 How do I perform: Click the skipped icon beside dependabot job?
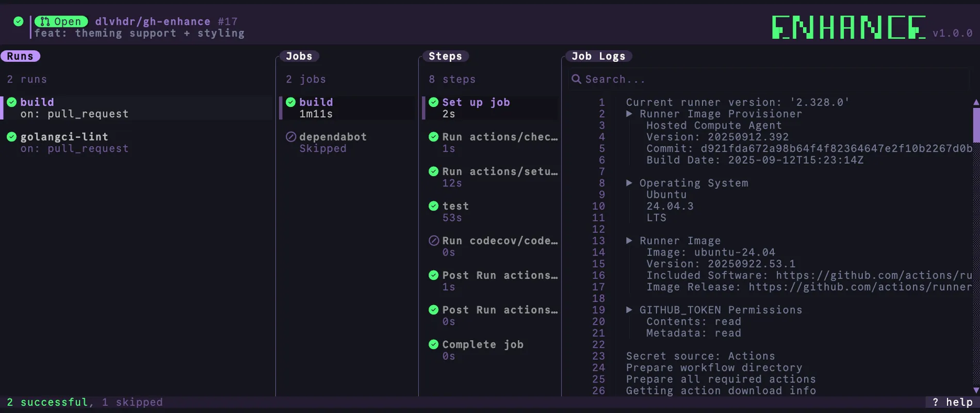click(x=291, y=137)
